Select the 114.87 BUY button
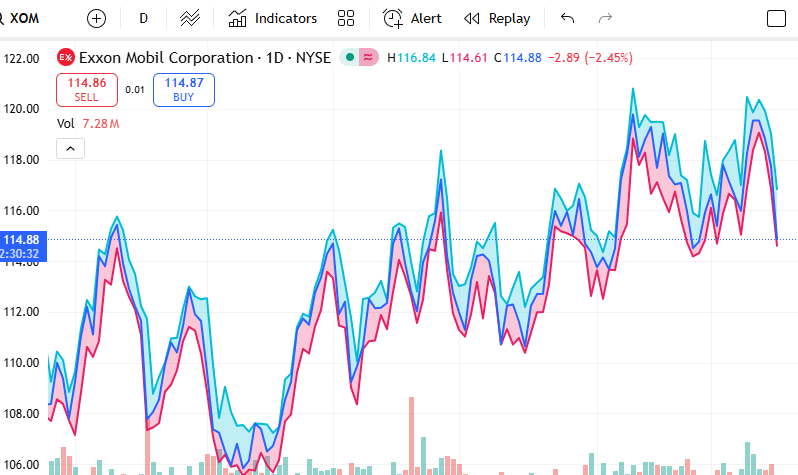The image size is (798, 475). pos(184,90)
